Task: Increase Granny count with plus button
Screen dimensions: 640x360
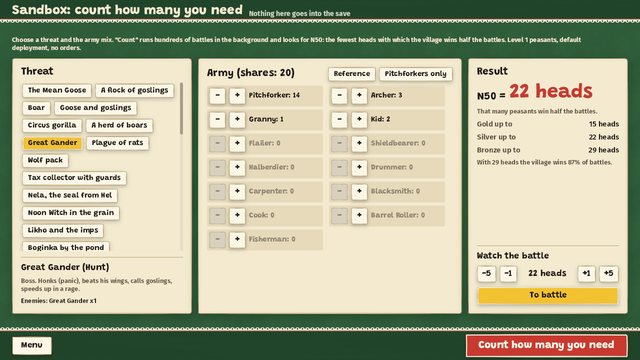Action: (x=237, y=120)
